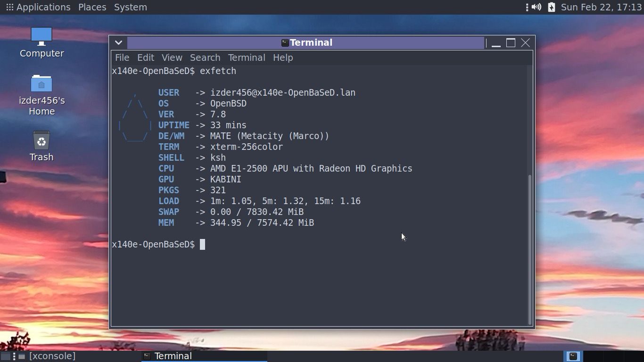Click the xconsole taskbar button

click(x=52, y=356)
